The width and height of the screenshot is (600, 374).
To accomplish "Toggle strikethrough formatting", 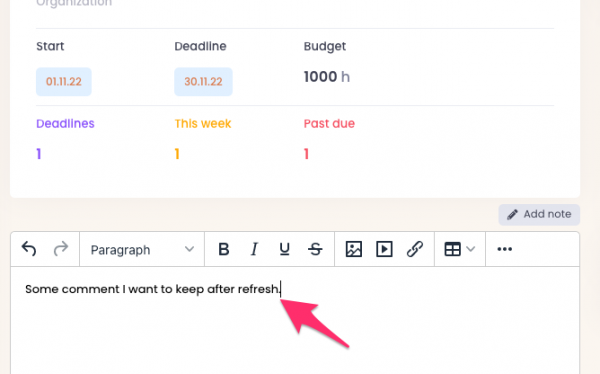I will [x=315, y=249].
